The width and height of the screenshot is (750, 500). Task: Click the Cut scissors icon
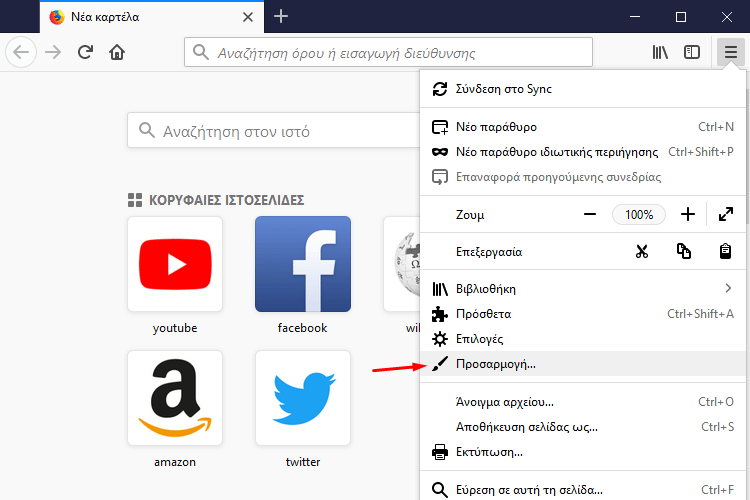coord(642,252)
